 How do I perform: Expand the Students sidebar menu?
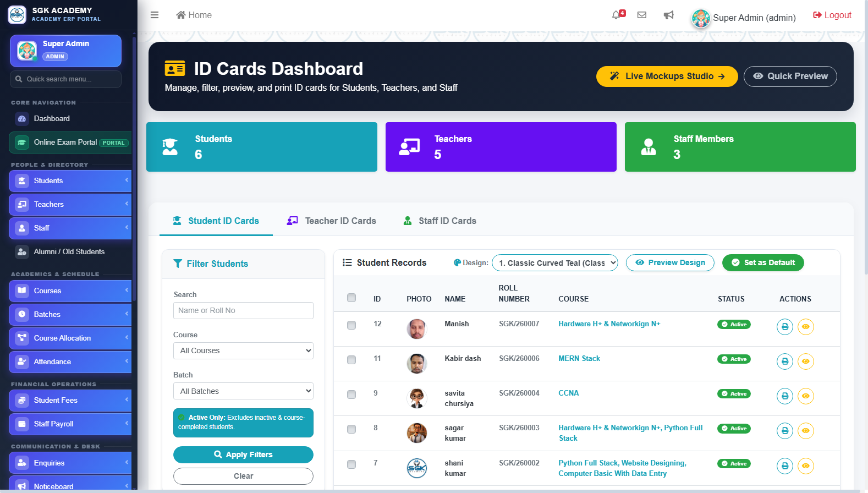point(70,180)
